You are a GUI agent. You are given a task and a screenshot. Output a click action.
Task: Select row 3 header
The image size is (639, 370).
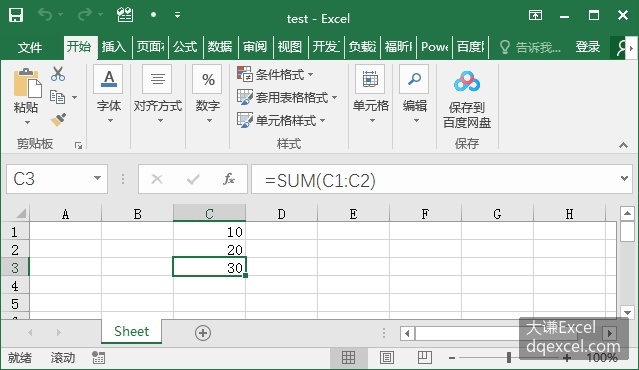coord(15,268)
